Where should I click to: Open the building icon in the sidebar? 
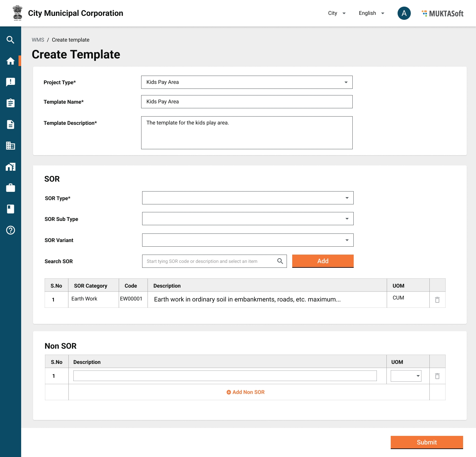click(x=10, y=146)
